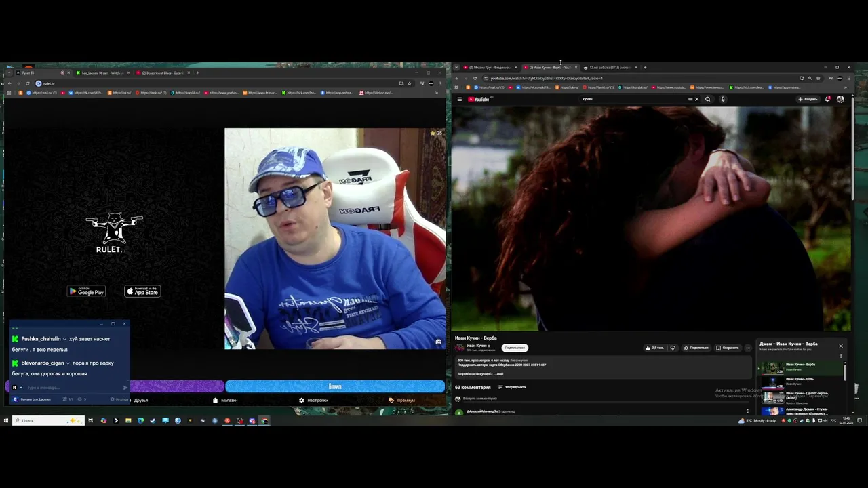Image resolution: width=868 pixels, height=488 pixels.
Task: Open Премиум in rulet bottom menu
Action: coord(402,400)
